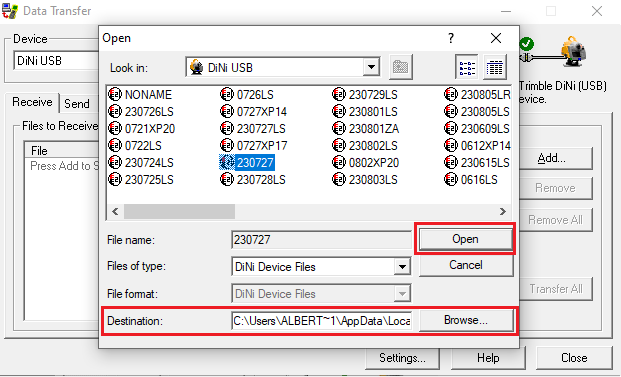This screenshot has width=621, height=377.
Task: Expand the Look in dropdown
Action: click(x=371, y=67)
